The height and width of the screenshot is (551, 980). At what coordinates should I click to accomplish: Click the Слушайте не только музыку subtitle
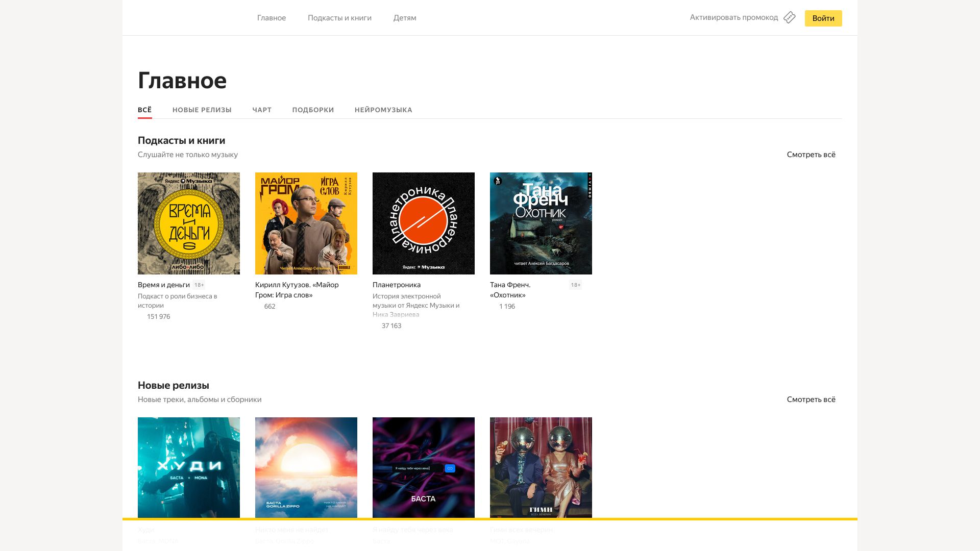coord(188,155)
